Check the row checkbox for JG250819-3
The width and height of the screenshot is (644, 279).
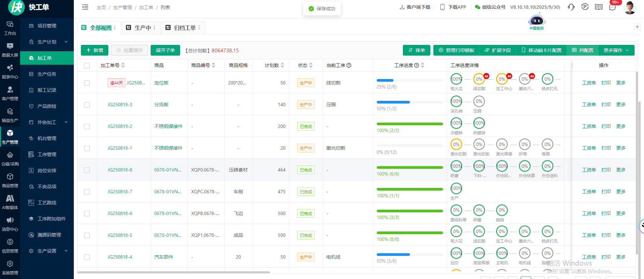[x=87, y=105]
